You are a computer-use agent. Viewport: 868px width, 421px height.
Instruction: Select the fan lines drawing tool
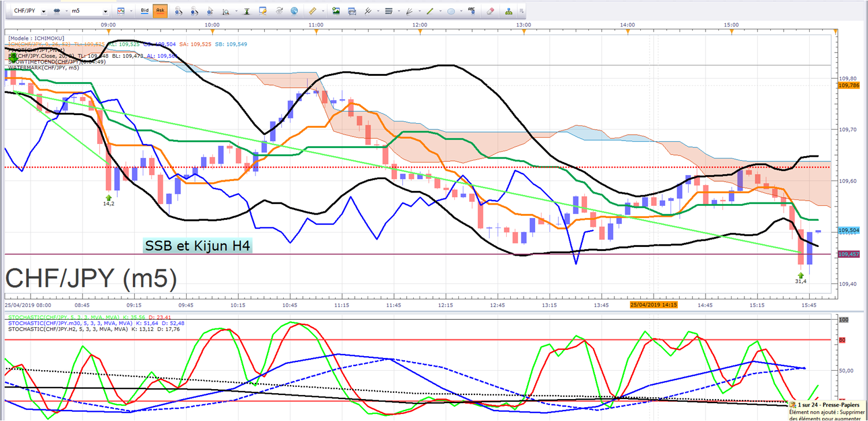point(410,11)
